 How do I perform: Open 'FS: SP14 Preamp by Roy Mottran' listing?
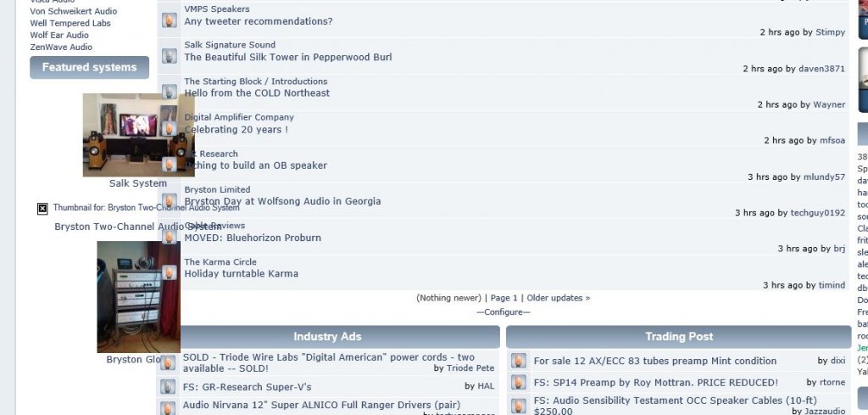click(656, 383)
